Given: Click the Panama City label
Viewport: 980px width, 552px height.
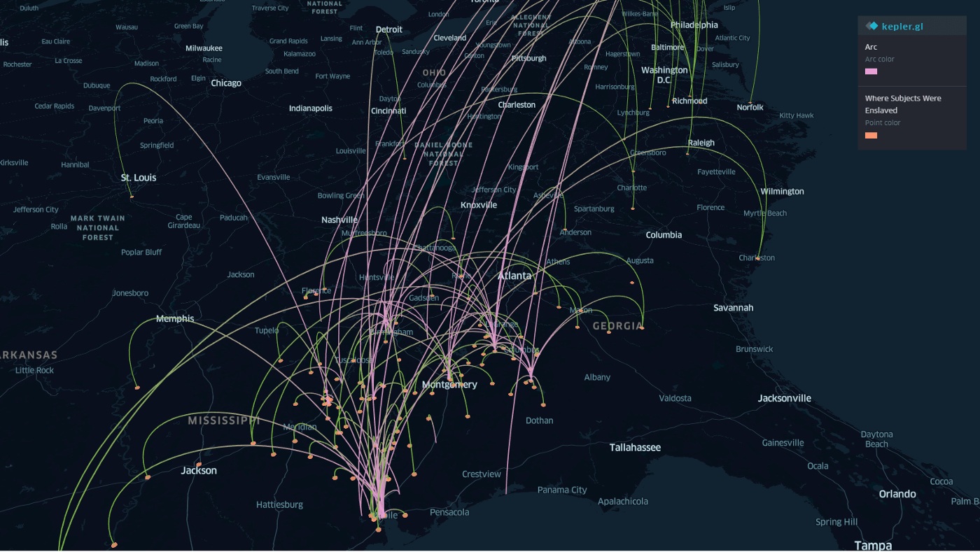Looking at the screenshot, I should [x=562, y=490].
